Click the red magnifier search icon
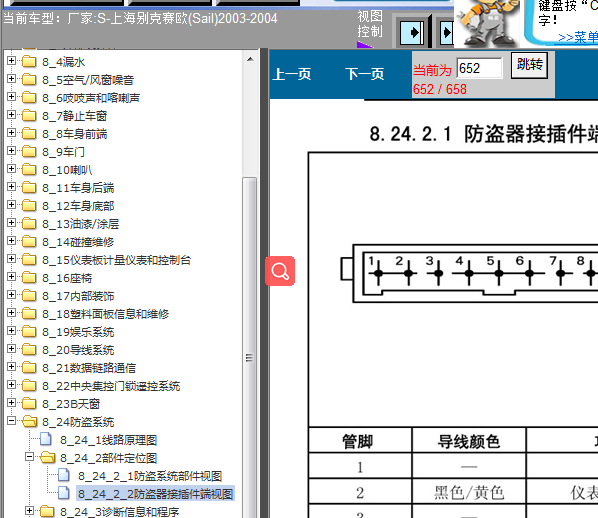Viewport: 598px width, 518px height. point(280,271)
